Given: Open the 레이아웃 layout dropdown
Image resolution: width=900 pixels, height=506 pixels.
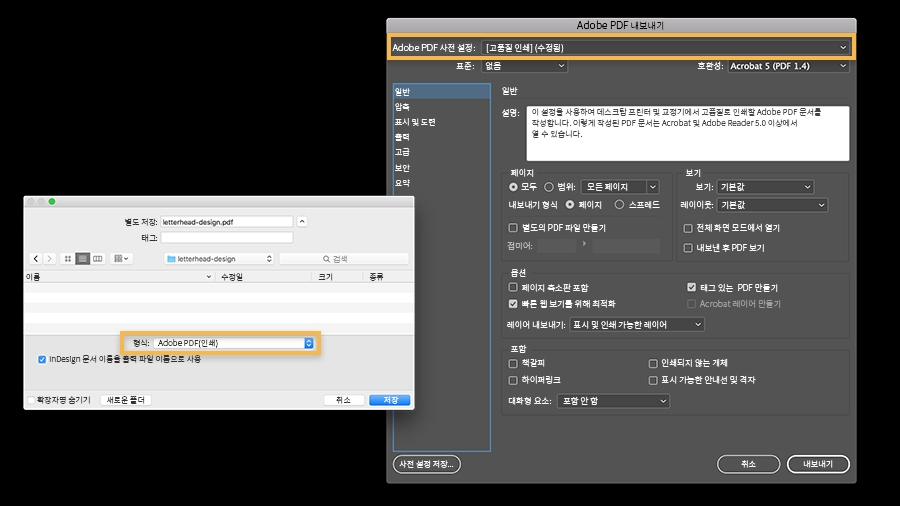Looking at the screenshot, I should (772, 205).
